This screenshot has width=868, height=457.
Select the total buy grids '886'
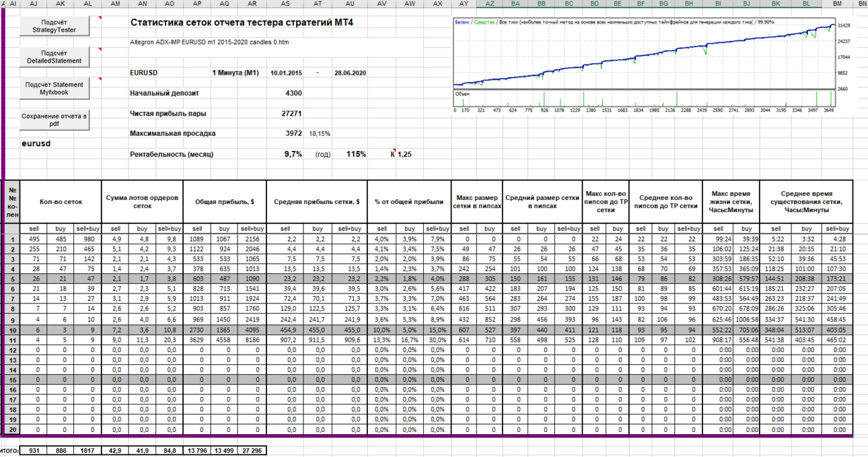point(61,450)
